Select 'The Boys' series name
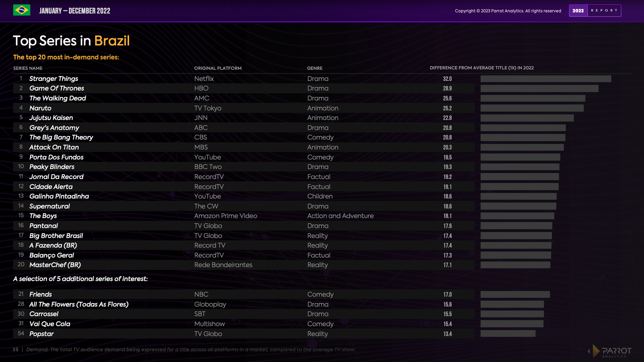The width and height of the screenshot is (644, 362). 43,216
